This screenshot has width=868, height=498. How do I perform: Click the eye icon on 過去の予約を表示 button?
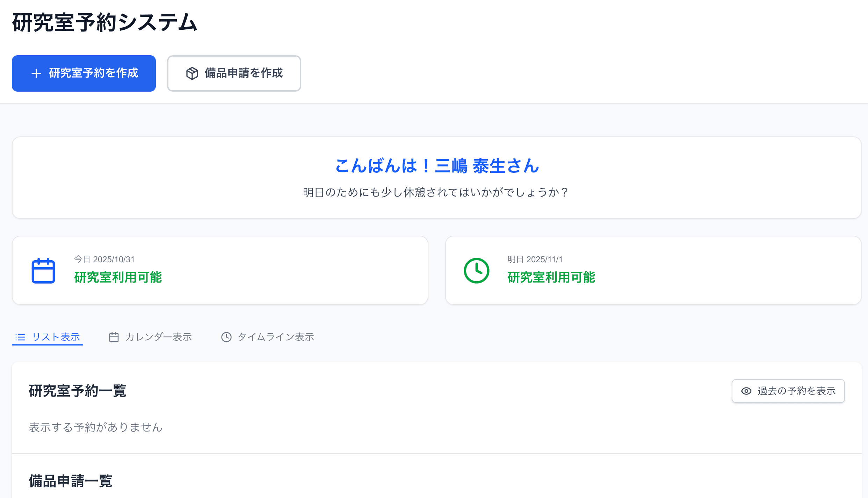tap(746, 391)
